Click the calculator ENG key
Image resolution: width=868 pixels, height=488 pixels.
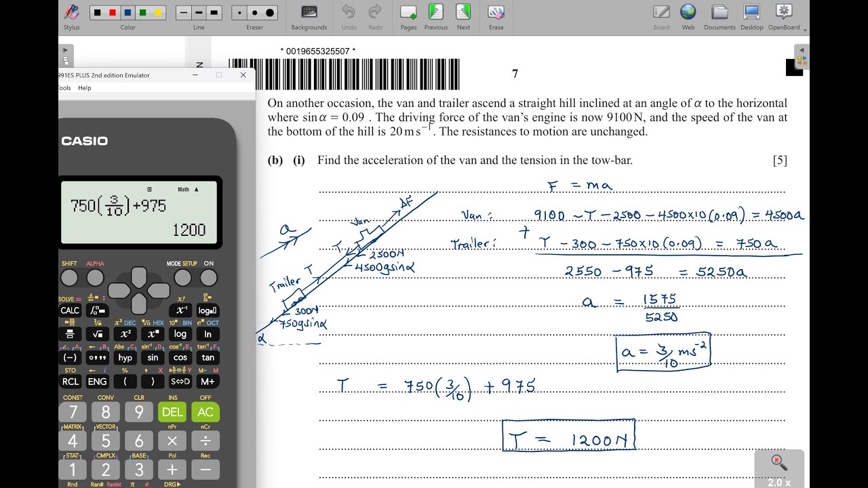point(97,381)
